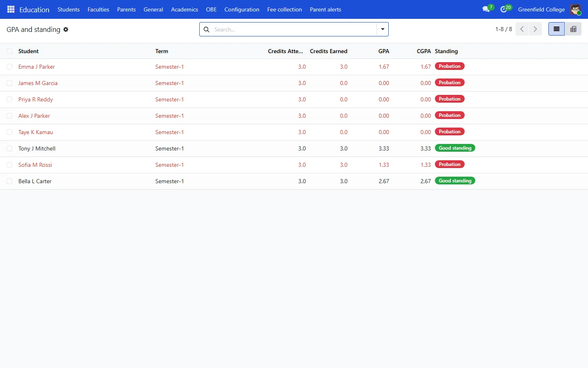The width and height of the screenshot is (588, 368).
Task: Switch to list view icon
Action: [557, 29]
